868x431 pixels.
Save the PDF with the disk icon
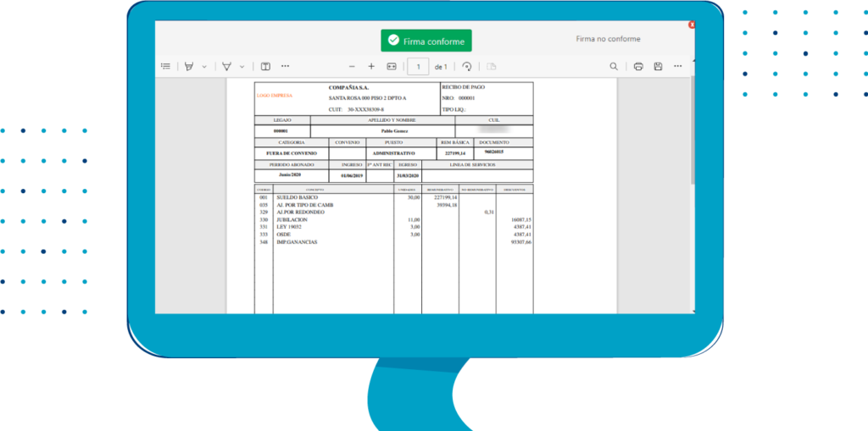click(658, 66)
